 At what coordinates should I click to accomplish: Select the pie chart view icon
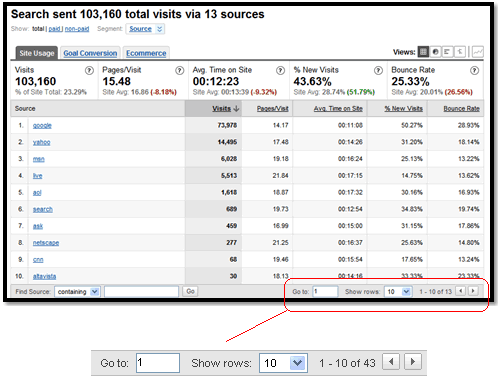click(435, 52)
